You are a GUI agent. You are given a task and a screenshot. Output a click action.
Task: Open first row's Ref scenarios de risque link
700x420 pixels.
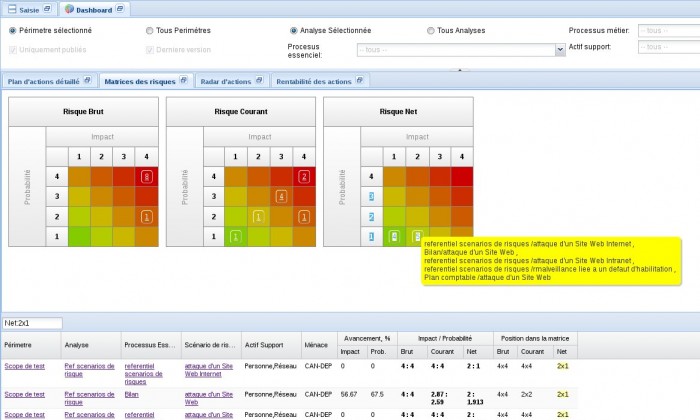pyautogui.click(x=89, y=370)
